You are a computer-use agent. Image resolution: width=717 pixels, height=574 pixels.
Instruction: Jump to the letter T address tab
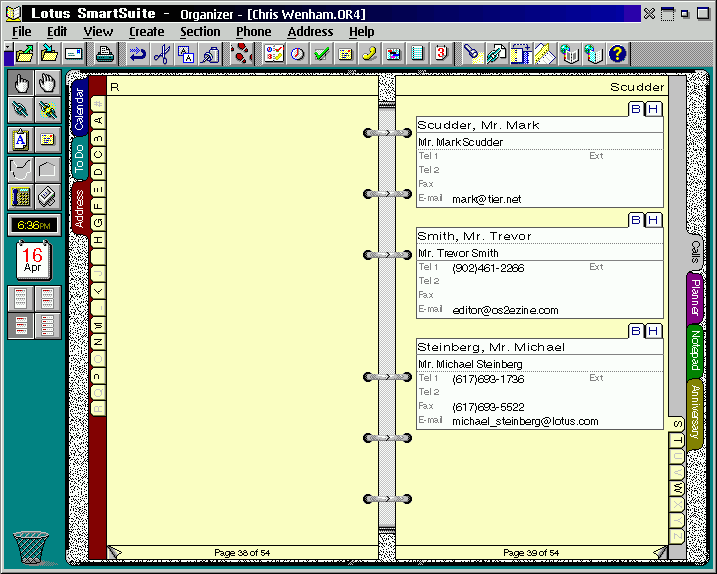[x=677, y=441]
